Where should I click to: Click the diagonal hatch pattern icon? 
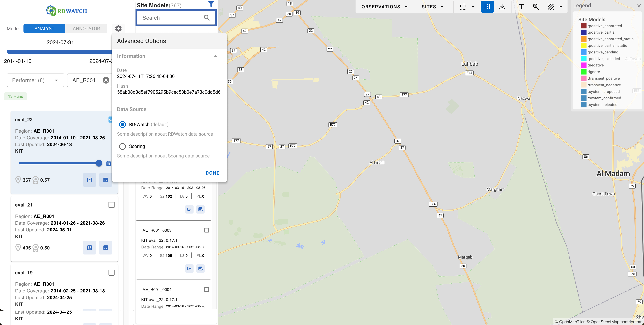[551, 7]
